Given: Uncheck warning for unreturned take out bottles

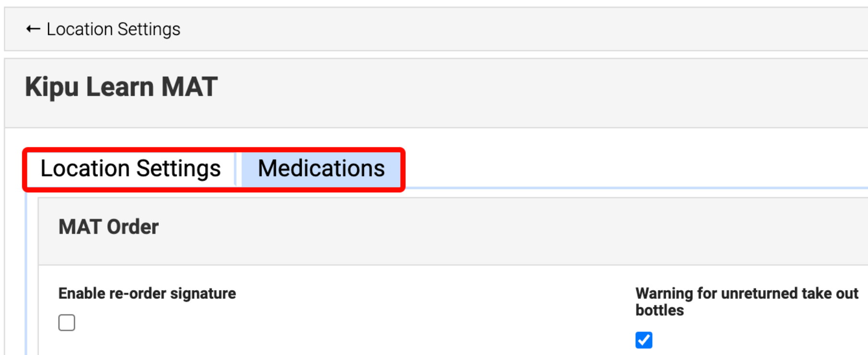Looking at the screenshot, I should pos(643,340).
